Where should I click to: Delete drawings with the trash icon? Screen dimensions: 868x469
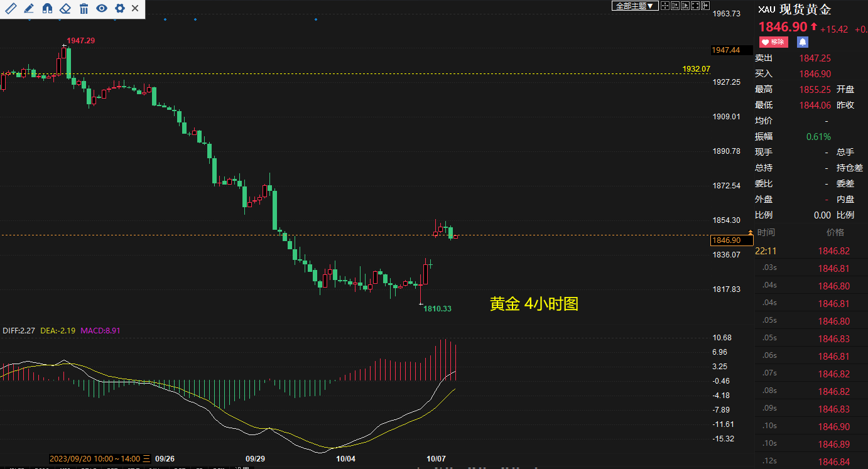pyautogui.click(x=84, y=8)
